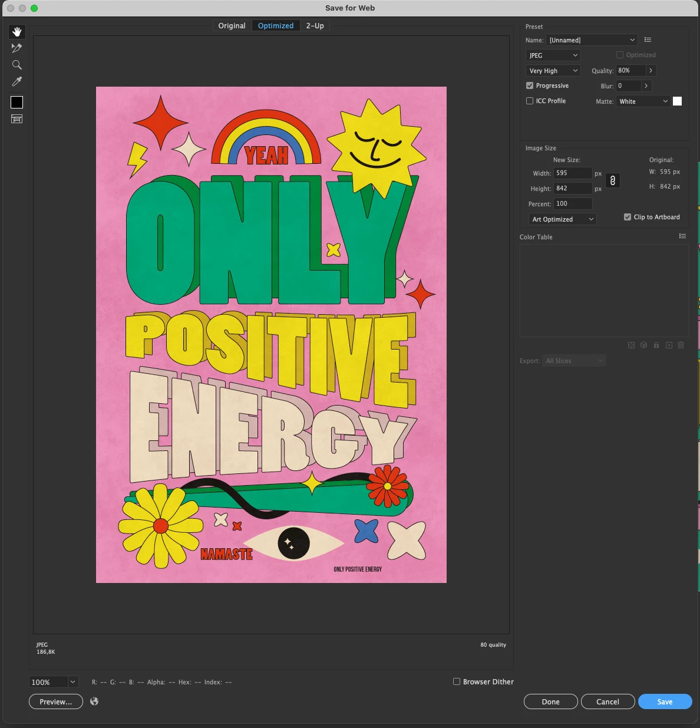
Task: Click the Preview... button
Action: click(56, 701)
